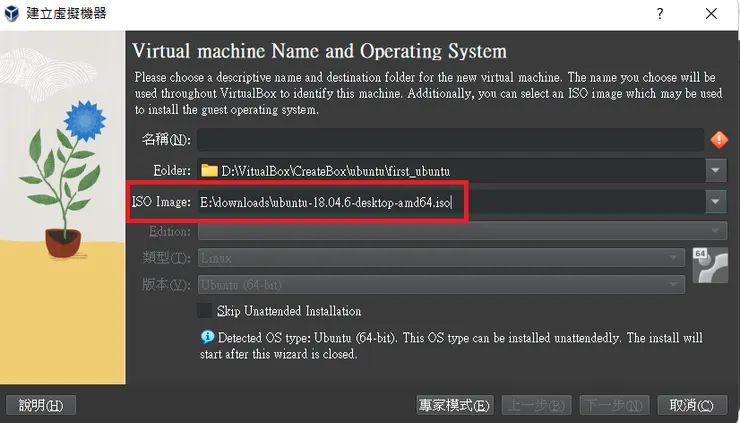The image size is (740, 423).
Task: Click the 取消(C) cancel button
Action: pos(692,405)
